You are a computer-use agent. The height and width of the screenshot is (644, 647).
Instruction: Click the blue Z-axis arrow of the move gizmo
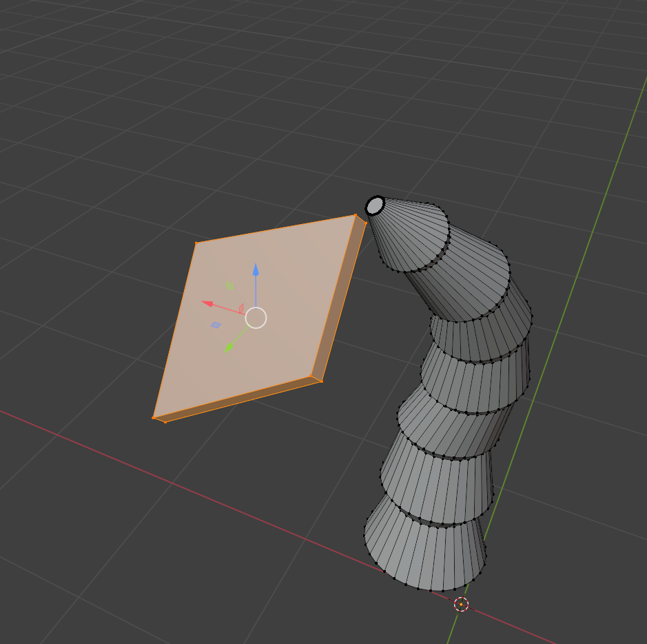point(256,270)
